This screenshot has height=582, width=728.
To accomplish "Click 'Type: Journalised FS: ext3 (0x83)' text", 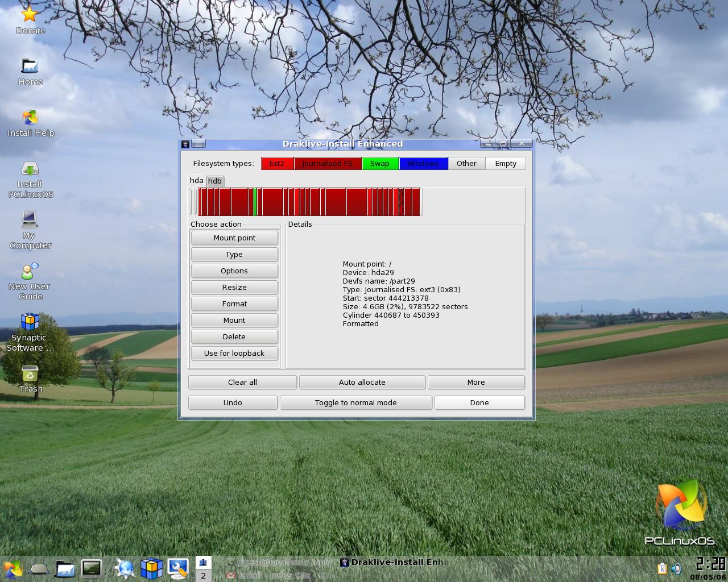I will click(x=402, y=290).
